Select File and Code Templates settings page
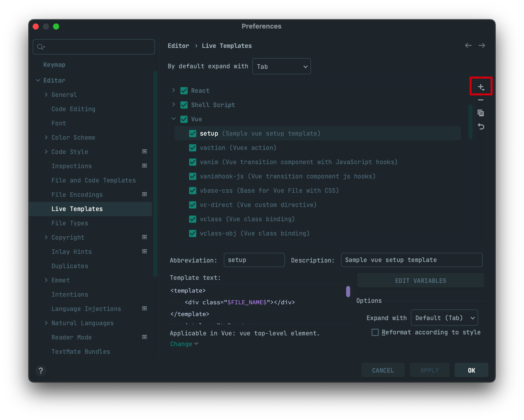The image size is (524, 420). click(x=94, y=180)
